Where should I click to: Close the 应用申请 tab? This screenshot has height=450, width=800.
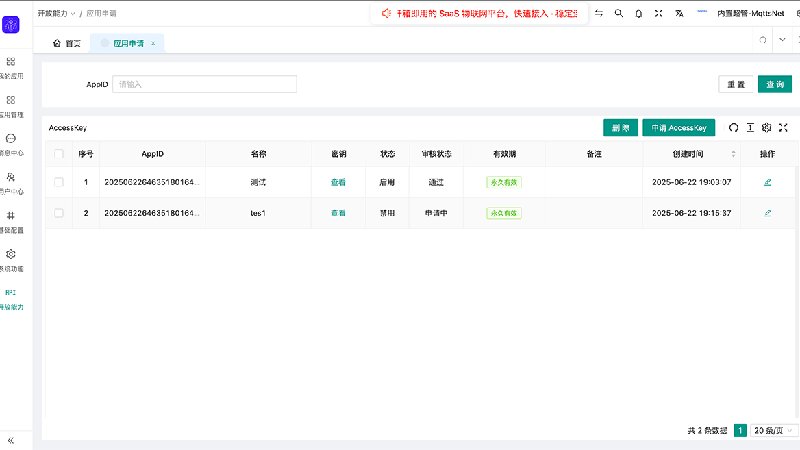coord(153,43)
